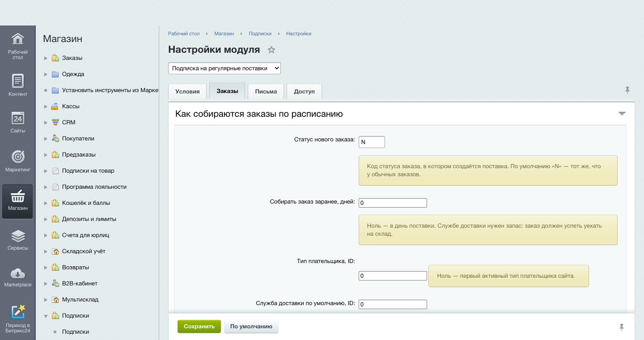Open the Контент sidebar section
Viewport: 644px width, 340px height.
pos(17,85)
